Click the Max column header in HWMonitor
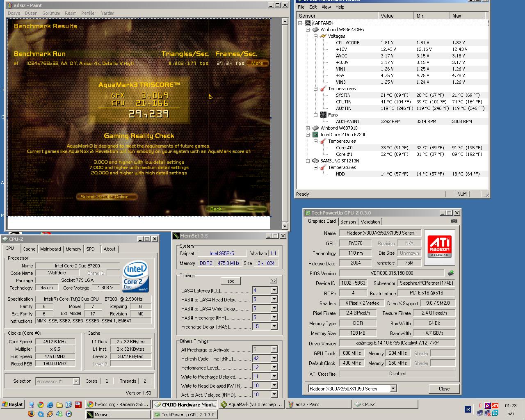This screenshot has width=525, height=420. pyautogui.click(x=468, y=16)
